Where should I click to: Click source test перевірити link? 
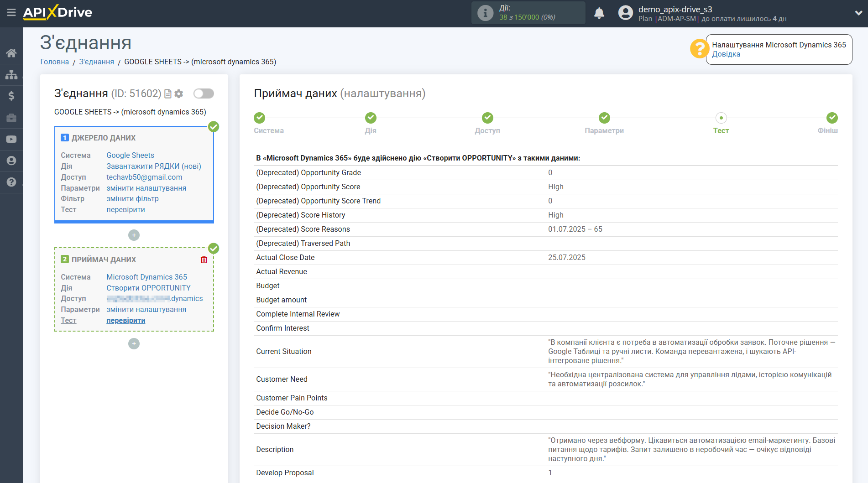[125, 209]
